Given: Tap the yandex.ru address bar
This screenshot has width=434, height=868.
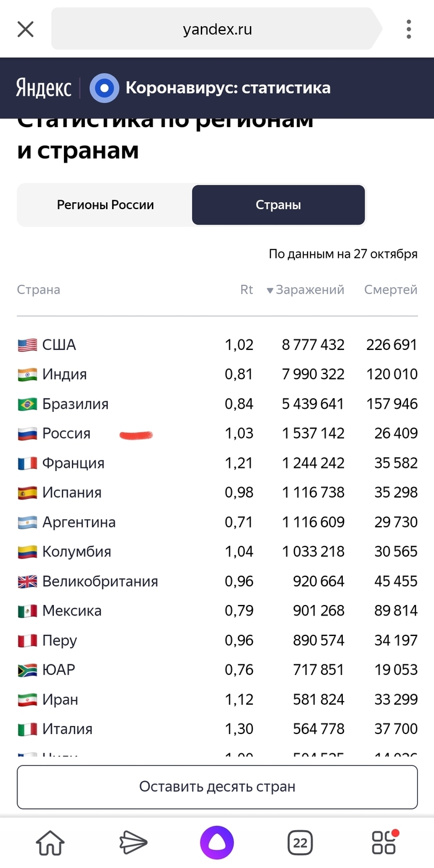Looking at the screenshot, I should pos(217,29).
